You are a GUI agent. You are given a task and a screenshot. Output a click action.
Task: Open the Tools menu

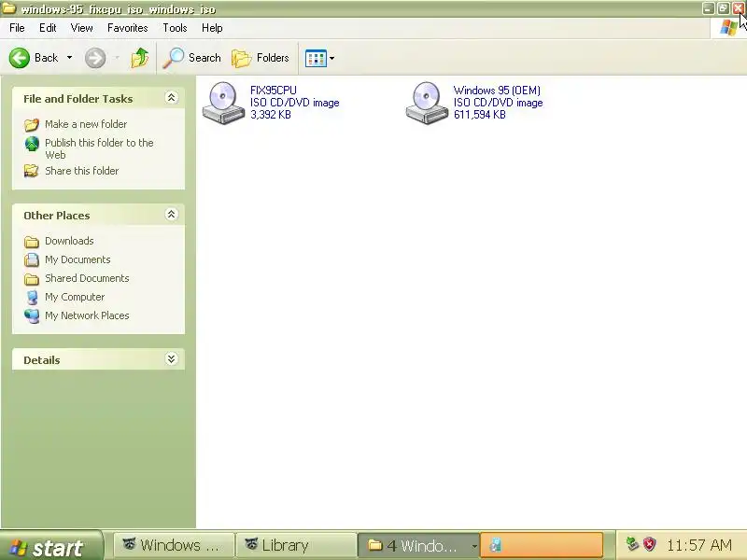[175, 28]
